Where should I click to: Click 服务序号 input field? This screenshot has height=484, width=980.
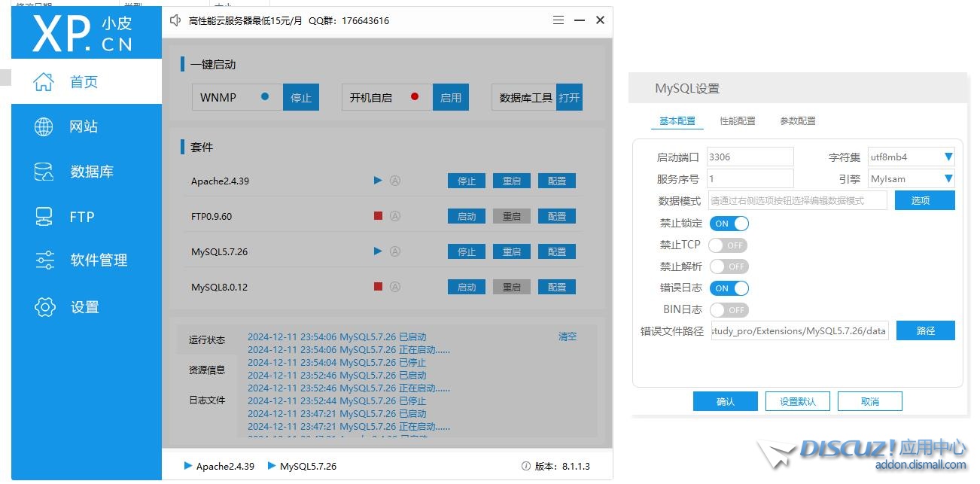pos(750,178)
